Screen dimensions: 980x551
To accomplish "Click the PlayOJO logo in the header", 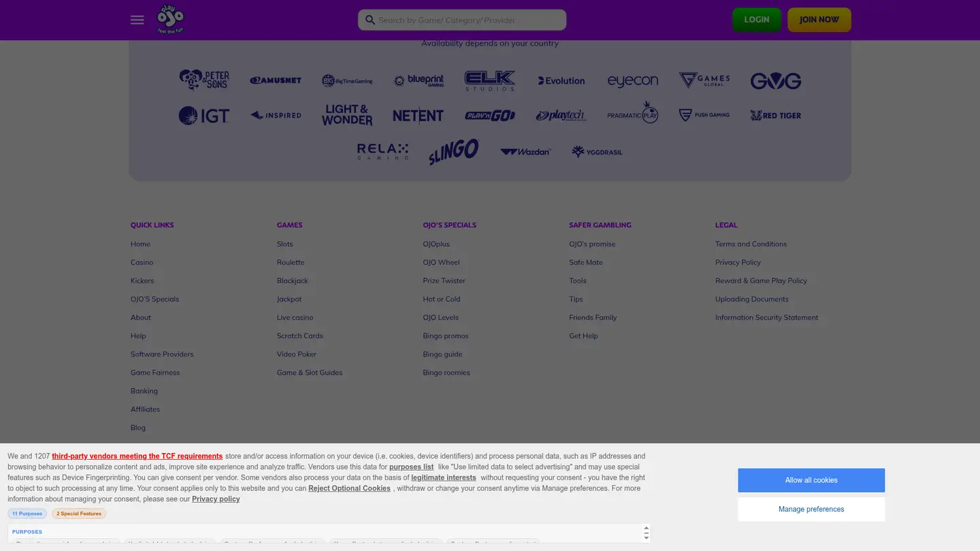I will [x=170, y=19].
